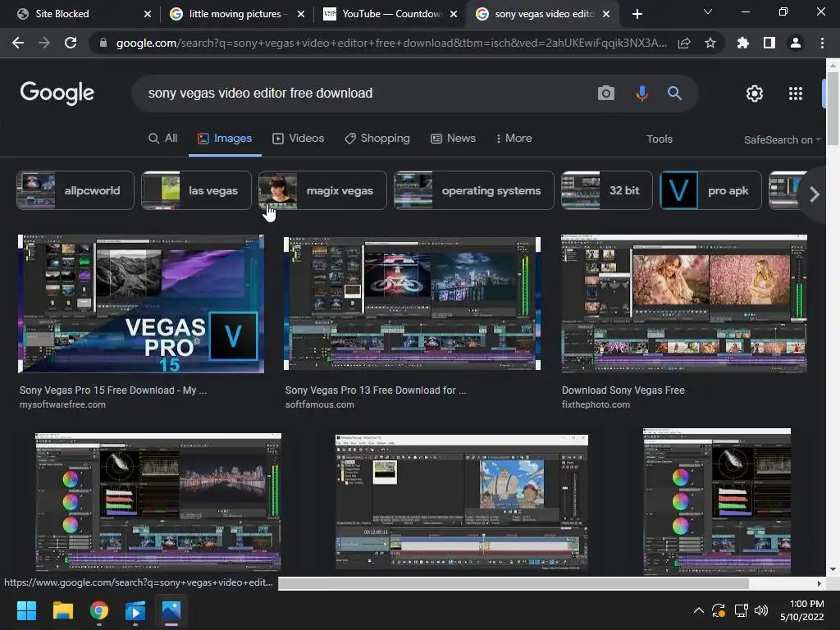This screenshot has width=840, height=630.
Task: Open the tab search chevron in title bar
Action: 708,11
